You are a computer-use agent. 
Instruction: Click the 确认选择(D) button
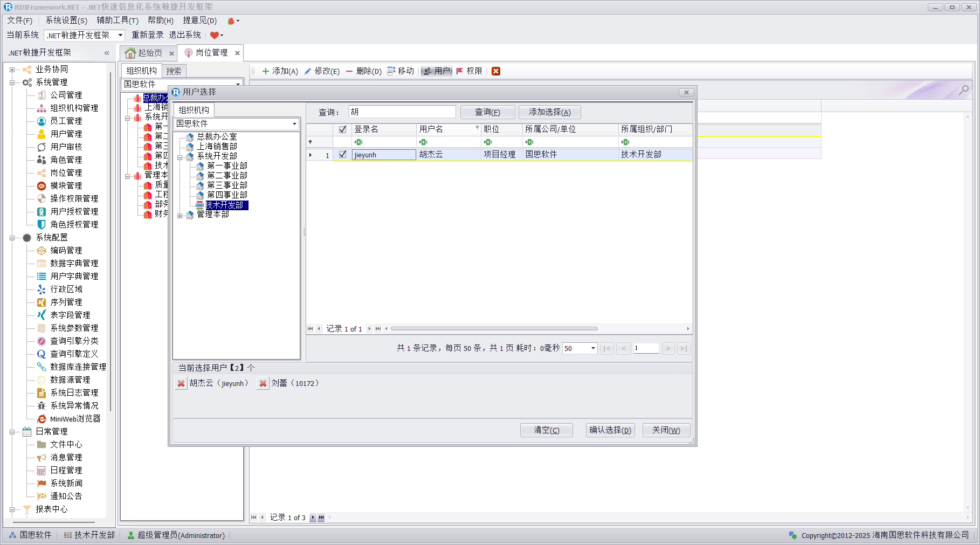click(610, 430)
